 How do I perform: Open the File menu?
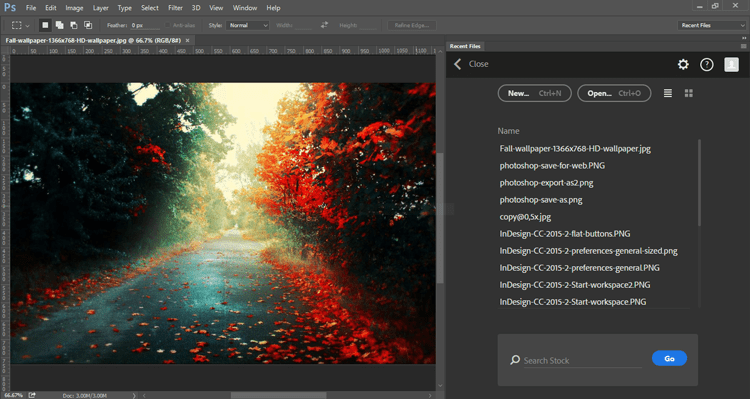pos(31,8)
